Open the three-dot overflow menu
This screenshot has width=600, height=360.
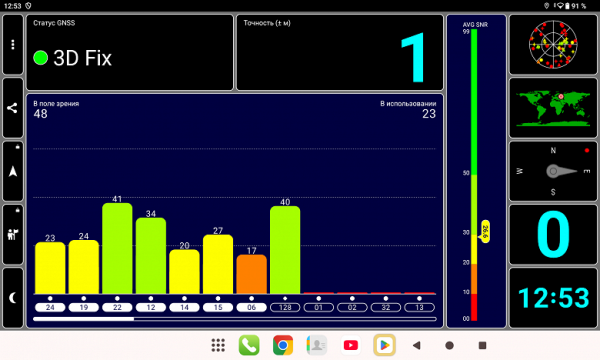(13, 45)
